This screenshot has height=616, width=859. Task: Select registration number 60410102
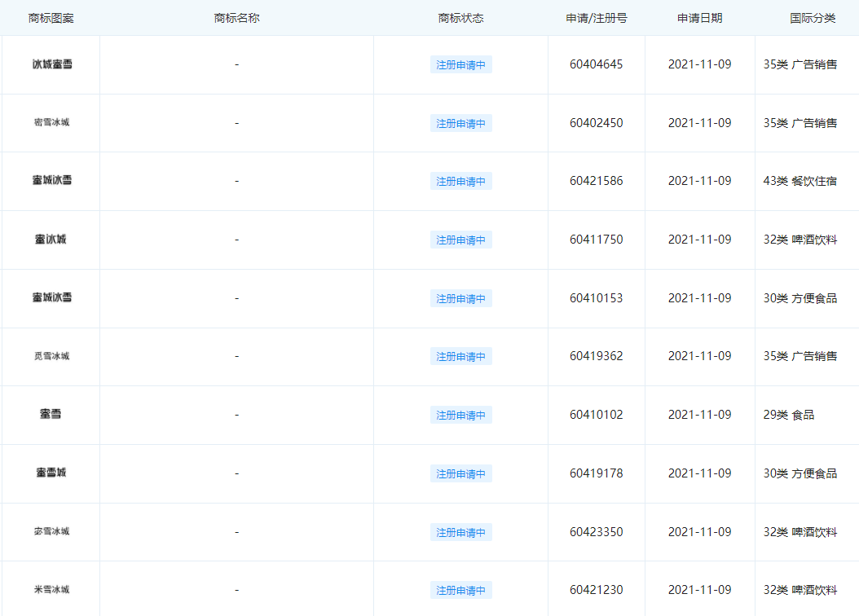[x=596, y=415]
